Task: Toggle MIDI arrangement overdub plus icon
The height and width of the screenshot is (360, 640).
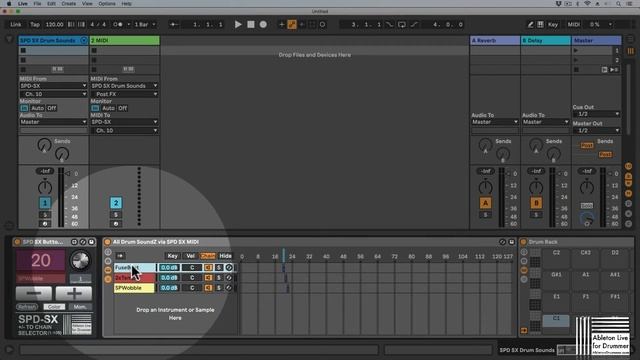Action: pyautogui.click(x=282, y=24)
